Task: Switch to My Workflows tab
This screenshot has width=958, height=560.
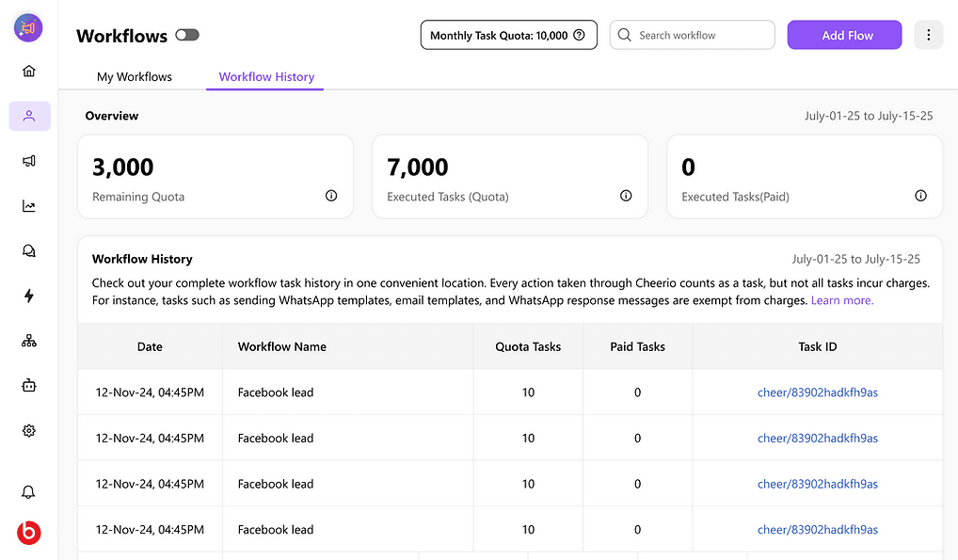Action: coord(135,76)
